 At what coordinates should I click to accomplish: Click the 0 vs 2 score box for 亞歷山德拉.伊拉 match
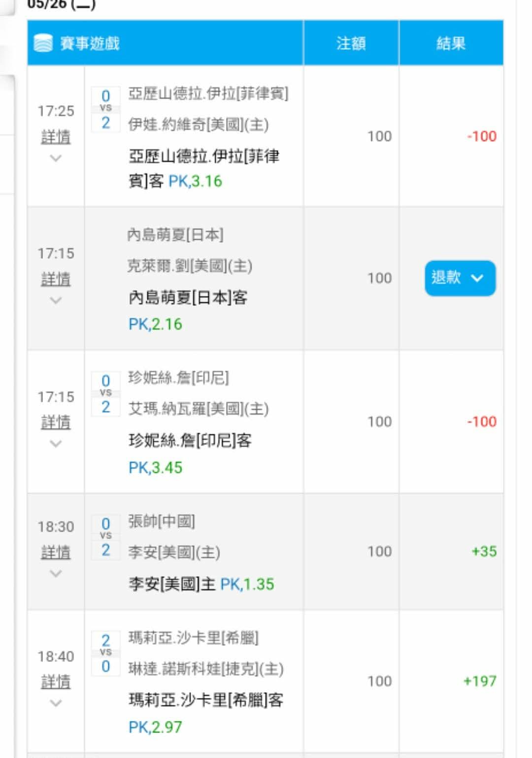[106, 109]
